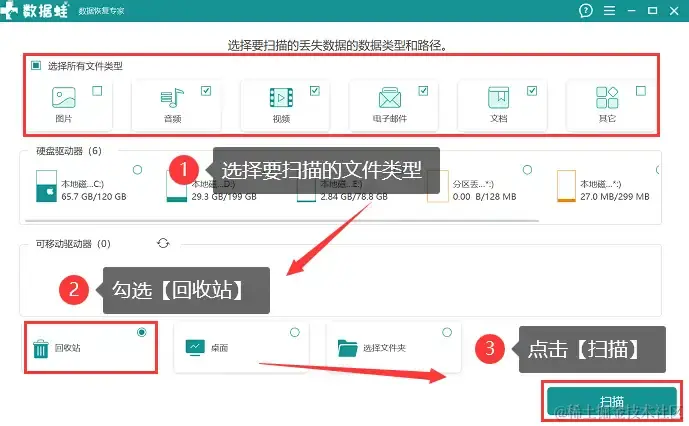
Task: Click the 27.0 MB/299 MB text
Action: tap(614, 197)
